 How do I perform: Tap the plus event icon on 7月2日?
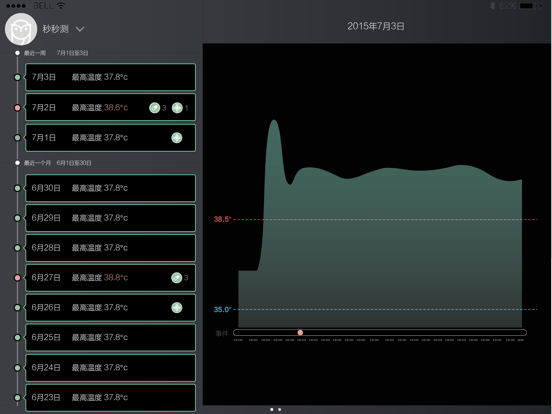177,108
